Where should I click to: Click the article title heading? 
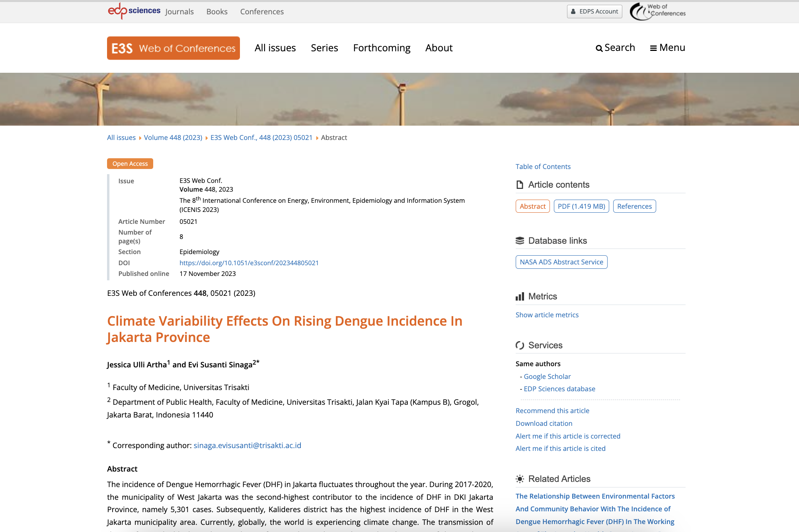click(x=285, y=329)
